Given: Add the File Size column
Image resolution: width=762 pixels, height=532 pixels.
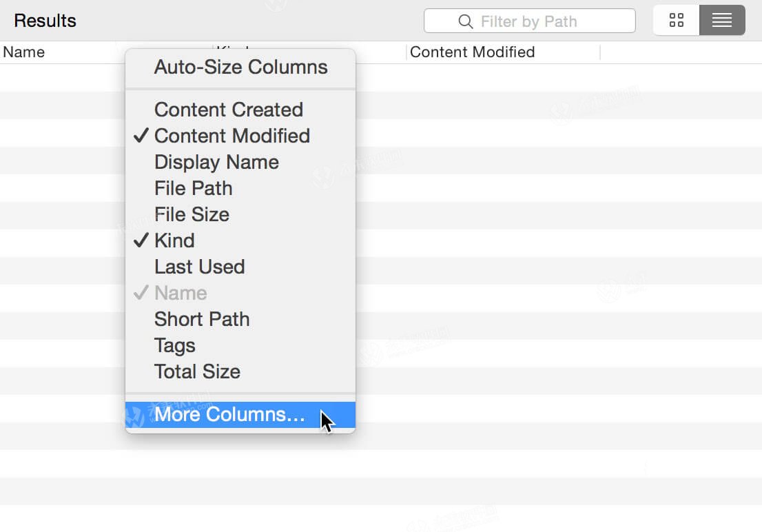Looking at the screenshot, I should [192, 214].
